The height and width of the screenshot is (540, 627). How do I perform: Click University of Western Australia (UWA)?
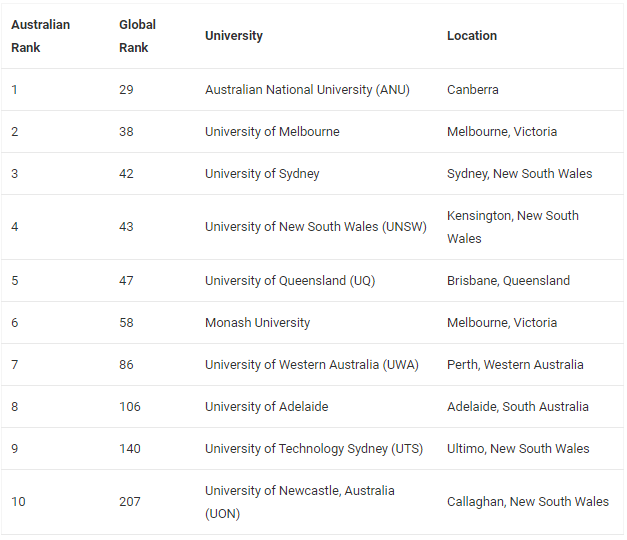312,365
